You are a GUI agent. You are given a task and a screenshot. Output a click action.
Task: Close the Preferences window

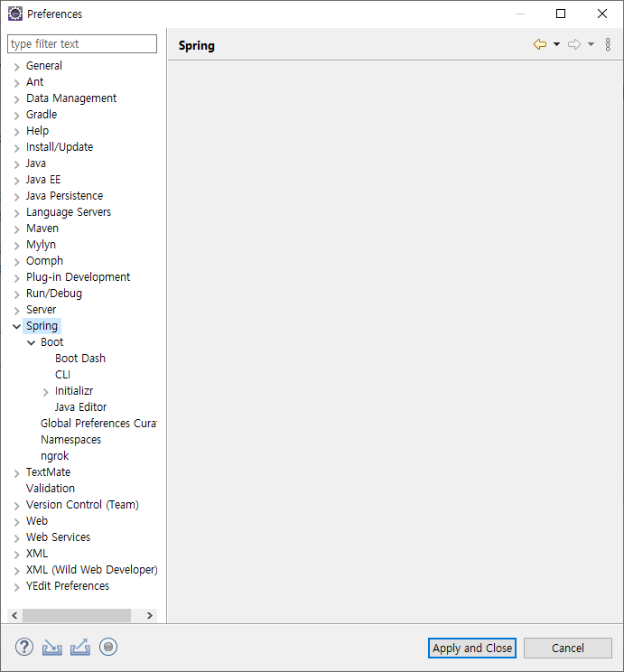point(602,14)
